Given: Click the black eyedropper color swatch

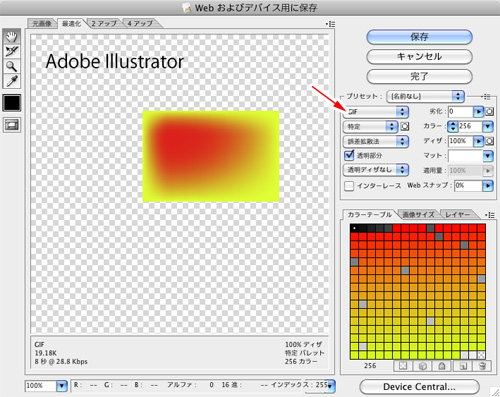Looking at the screenshot, I should coord(12,103).
